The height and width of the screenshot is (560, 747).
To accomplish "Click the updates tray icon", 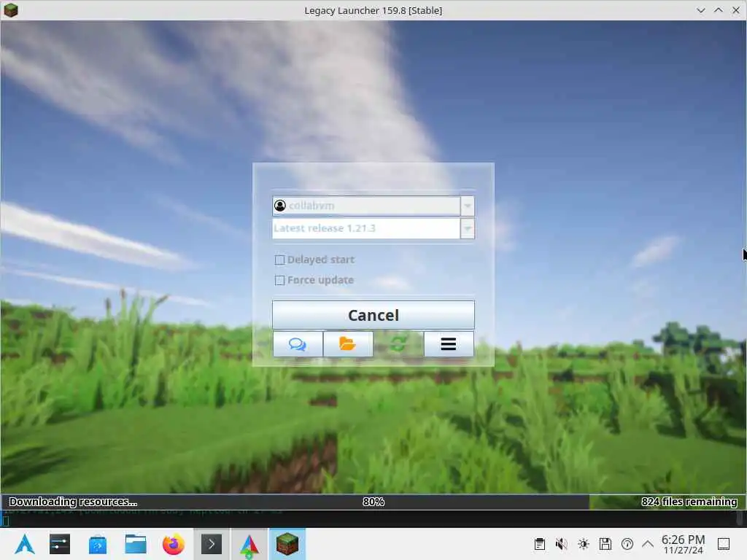I will [627, 544].
